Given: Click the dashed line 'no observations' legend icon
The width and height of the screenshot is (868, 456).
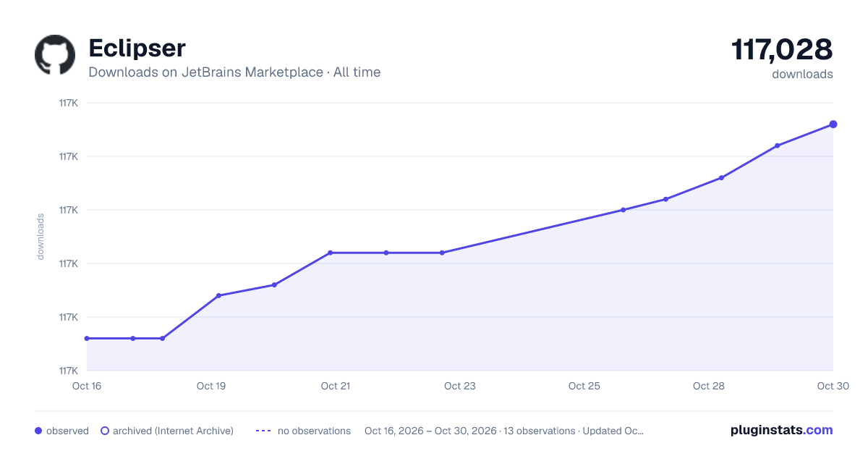Looking at the screenshot, I should pyautogui.click(x=263, y=431).
